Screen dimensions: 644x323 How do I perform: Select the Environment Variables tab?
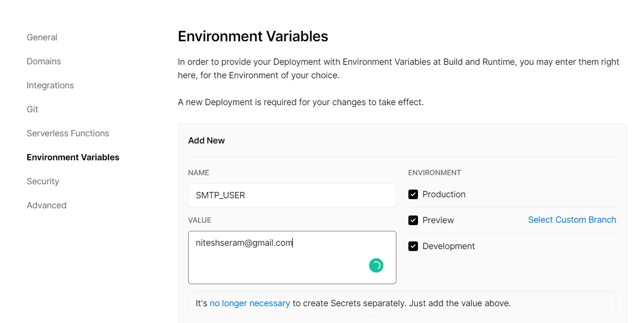[72, 157]
